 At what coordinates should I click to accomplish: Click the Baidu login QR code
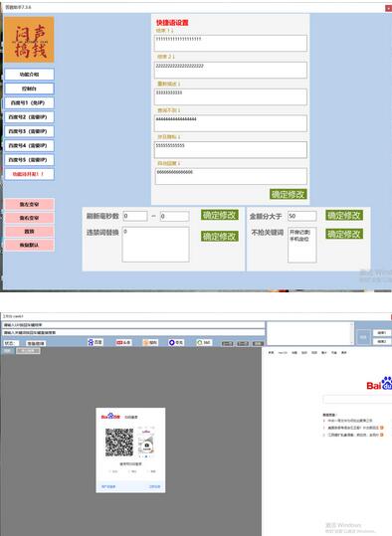pos(119,442)
